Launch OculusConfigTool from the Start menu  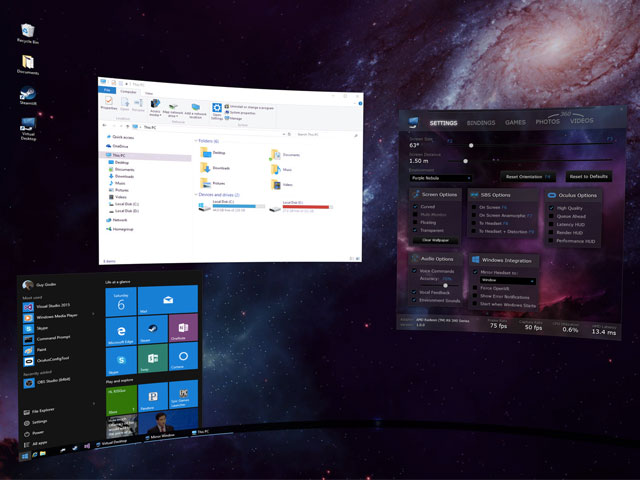coord(46,360)
